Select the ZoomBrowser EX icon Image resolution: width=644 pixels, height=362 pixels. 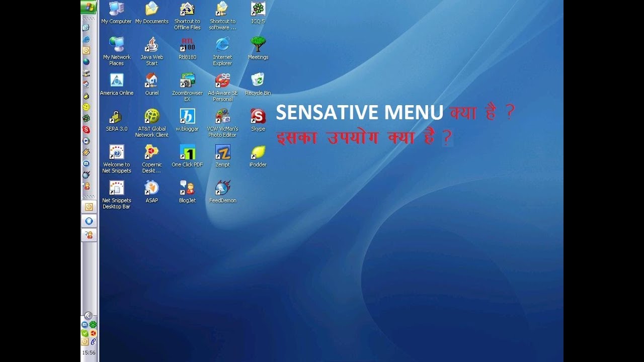click(x=187, y=87)
